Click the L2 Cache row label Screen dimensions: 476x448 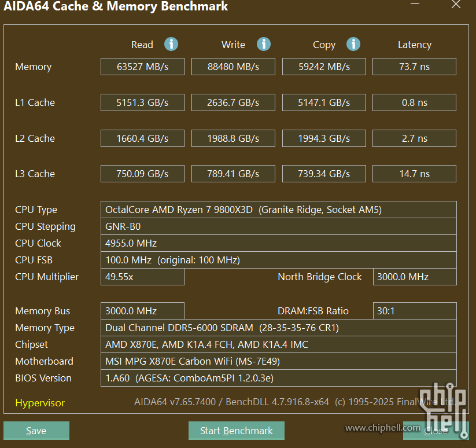tap(35, 138)
